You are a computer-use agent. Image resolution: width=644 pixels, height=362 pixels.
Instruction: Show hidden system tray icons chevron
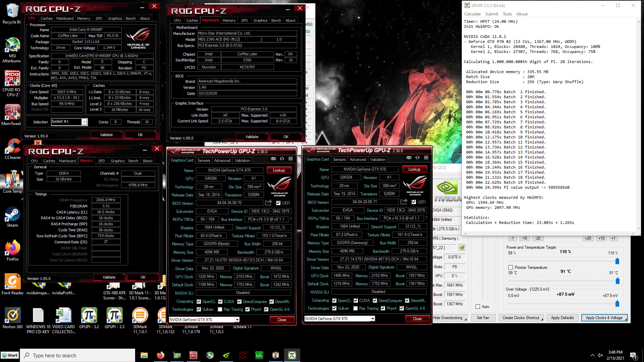pos(592,355)
